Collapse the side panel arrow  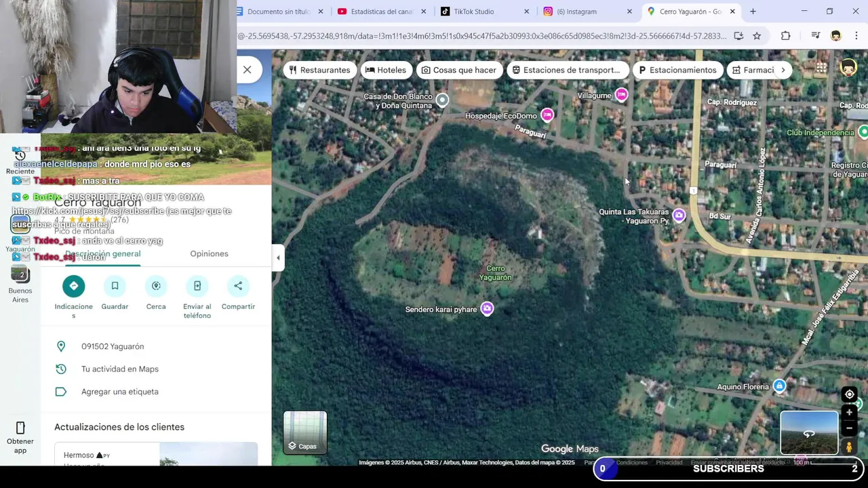click(x=278, y=258)
